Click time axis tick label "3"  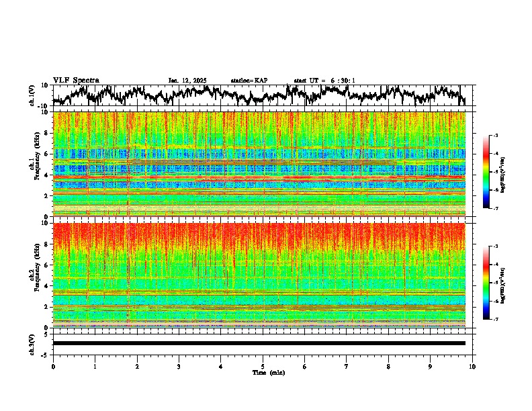(179, 367)
